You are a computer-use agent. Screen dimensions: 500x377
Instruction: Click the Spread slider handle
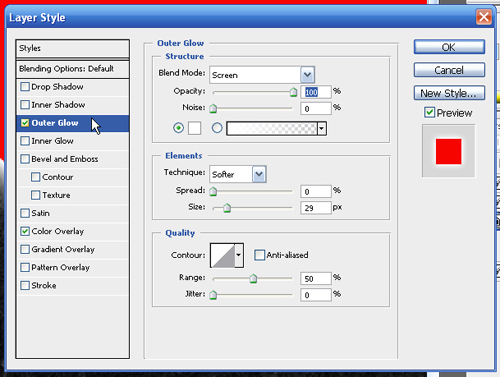point(213,191)
